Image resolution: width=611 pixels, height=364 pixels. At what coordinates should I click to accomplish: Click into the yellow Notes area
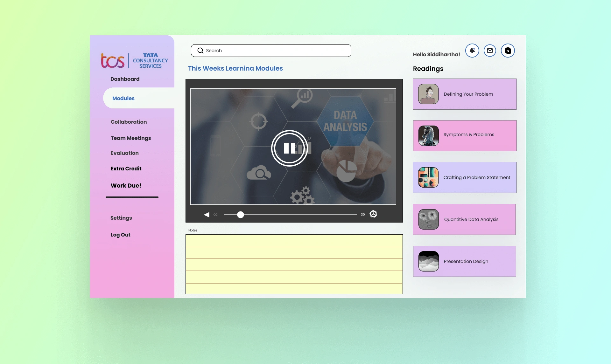(294, 264)
